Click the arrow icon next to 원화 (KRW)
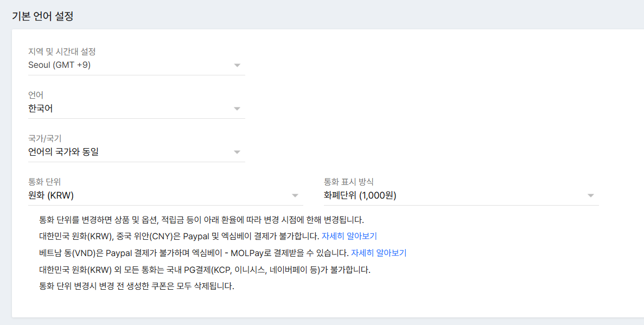Image resolution: width=644 pixels, height=325 pixels. (295, 196)
